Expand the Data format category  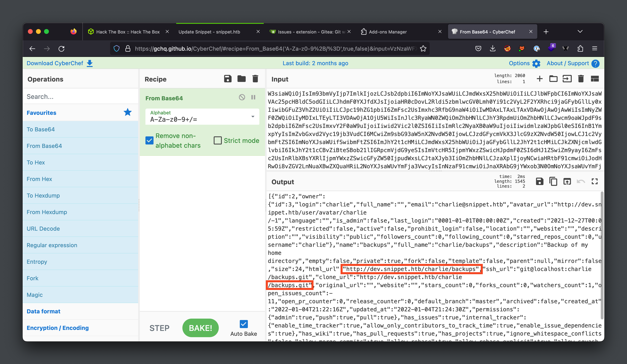[80, 311]
